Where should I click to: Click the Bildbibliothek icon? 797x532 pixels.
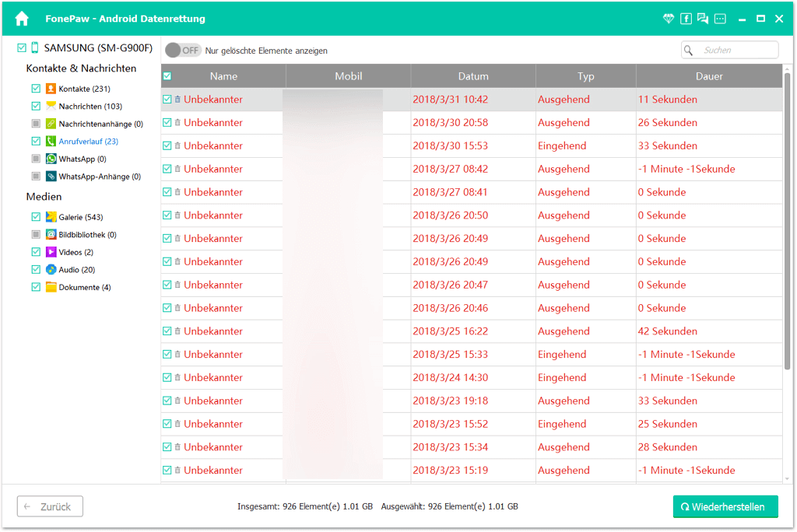[51, 234]
